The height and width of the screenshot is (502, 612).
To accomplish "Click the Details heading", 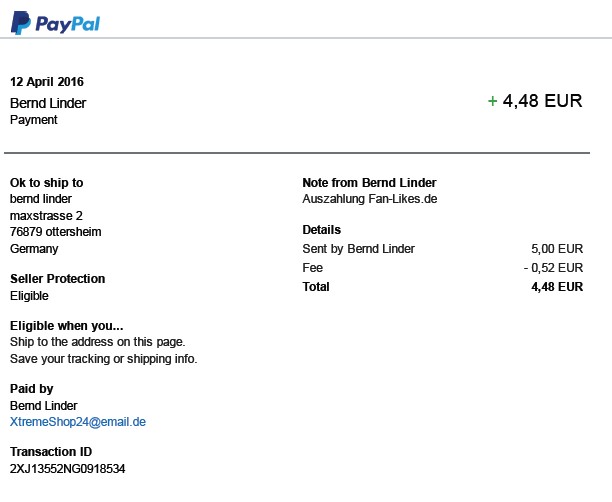I will click(321, 230).
